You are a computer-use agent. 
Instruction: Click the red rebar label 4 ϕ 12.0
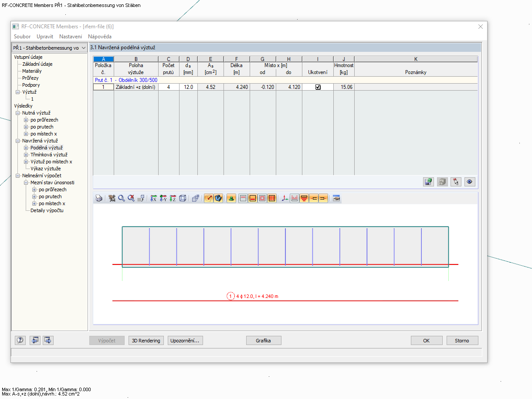[257, 296]
